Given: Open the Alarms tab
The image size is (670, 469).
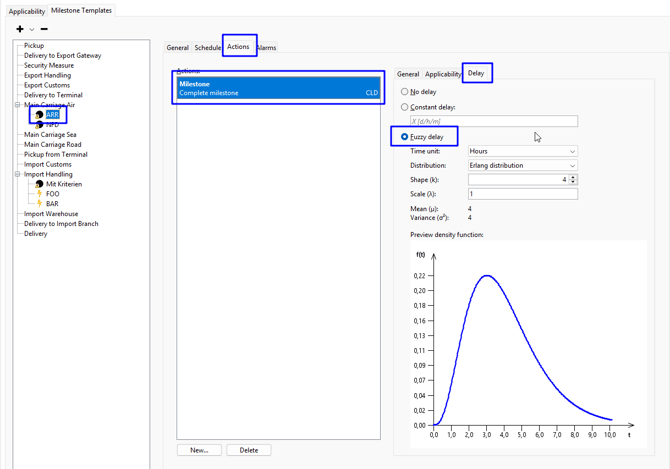Looking at the screenshot, I should coord(267,47).
